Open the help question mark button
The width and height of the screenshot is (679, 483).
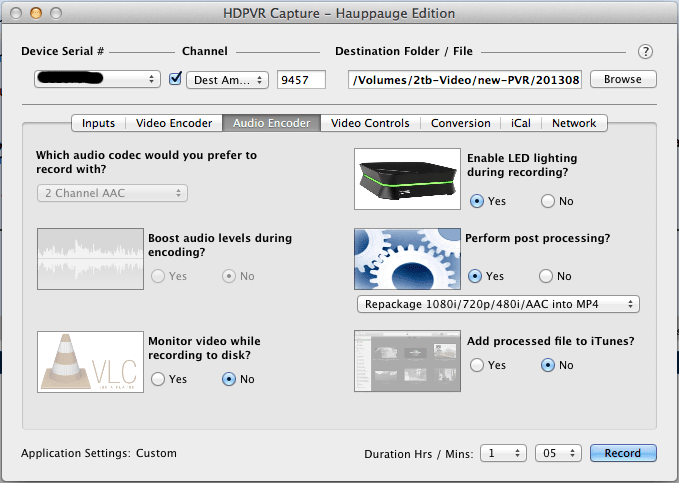[645, 52]
